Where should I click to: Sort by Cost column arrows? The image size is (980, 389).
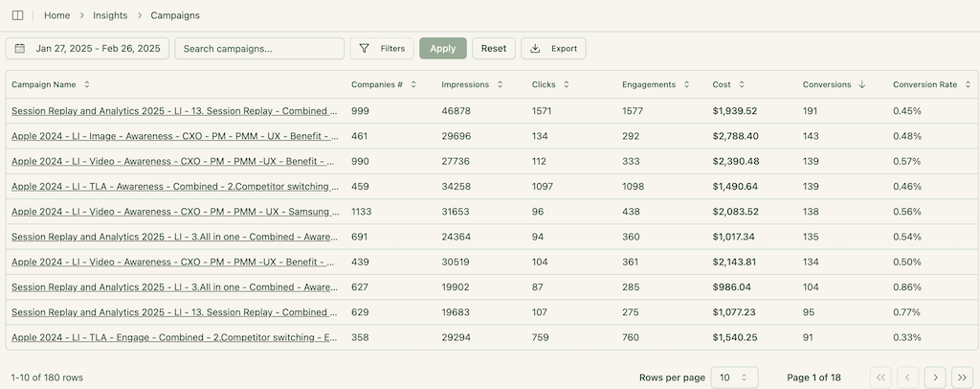tap(742, 85)
